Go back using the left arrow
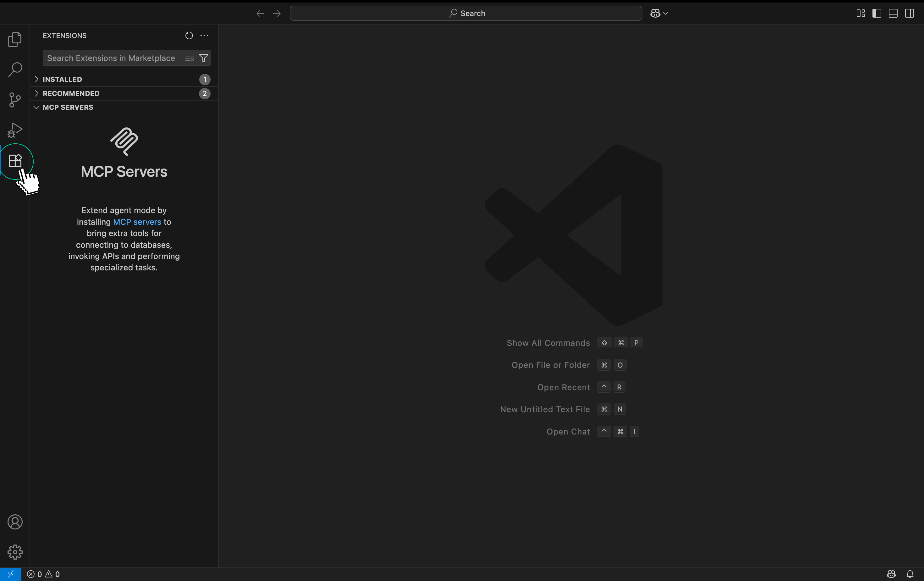 [x=260, y=14]
